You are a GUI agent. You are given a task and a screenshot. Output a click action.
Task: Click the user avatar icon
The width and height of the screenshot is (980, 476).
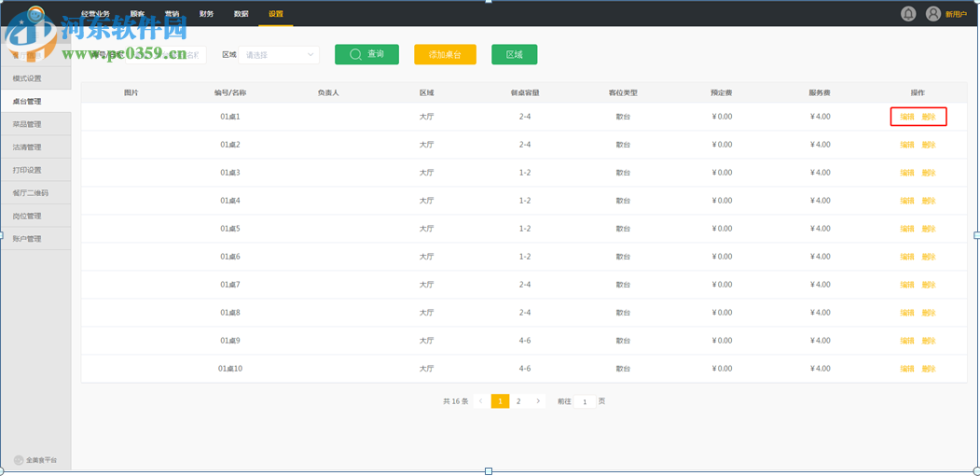pos(933,14)
